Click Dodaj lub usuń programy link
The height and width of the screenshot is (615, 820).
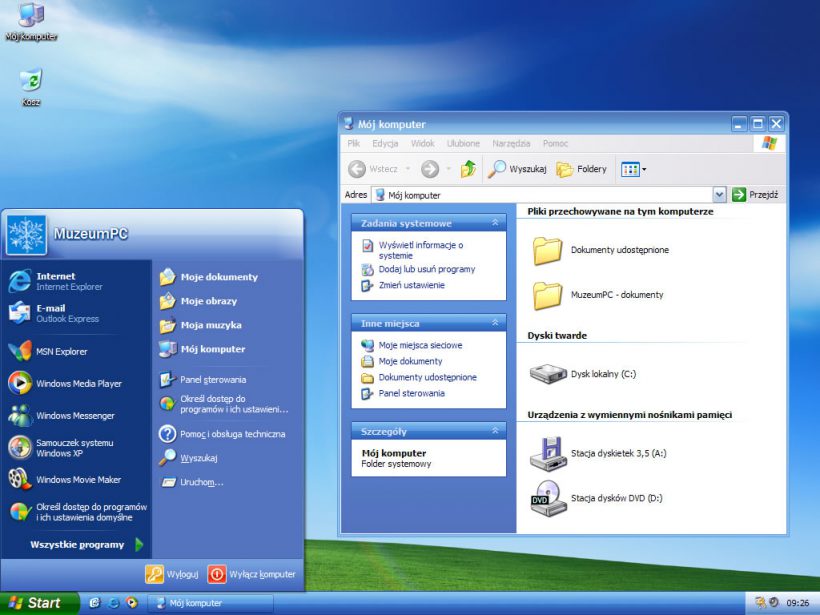[426, 269]
